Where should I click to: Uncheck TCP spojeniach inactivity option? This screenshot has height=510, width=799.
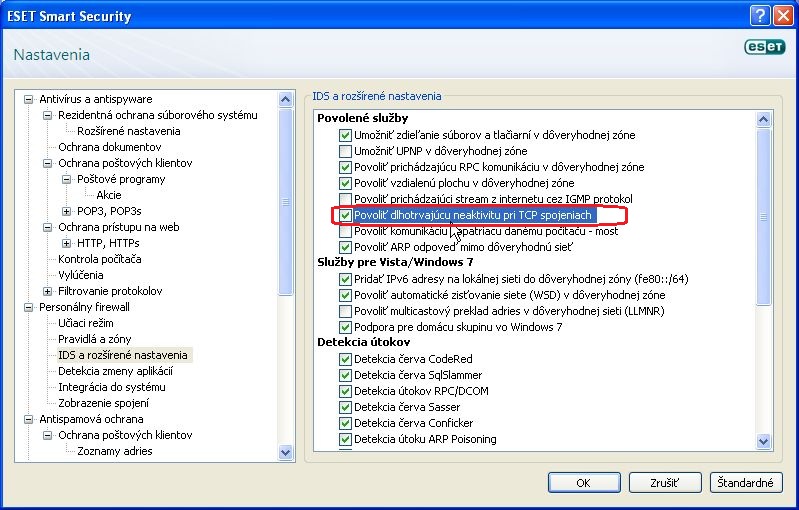pos(345,215)
